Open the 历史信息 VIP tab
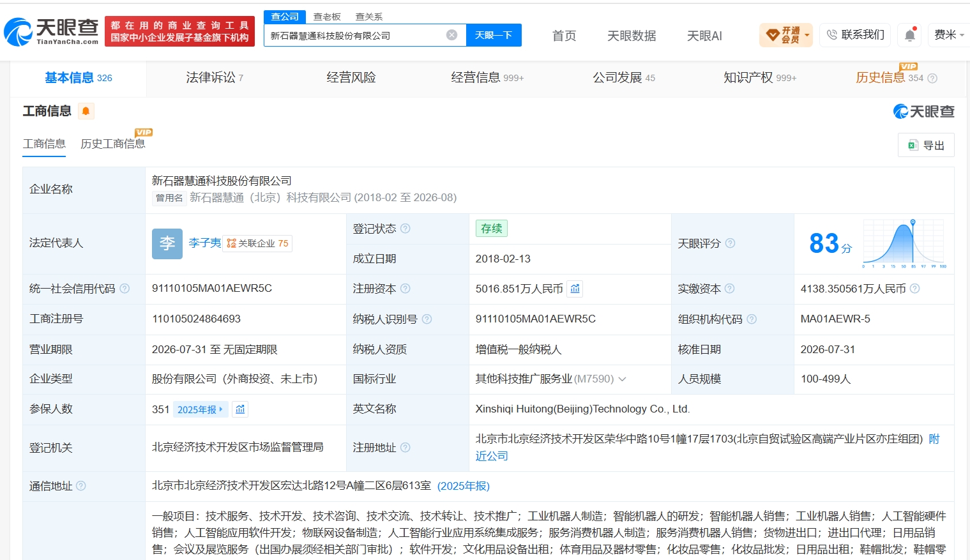This screenshot has height=560, width=970. [x=890, y=78]
